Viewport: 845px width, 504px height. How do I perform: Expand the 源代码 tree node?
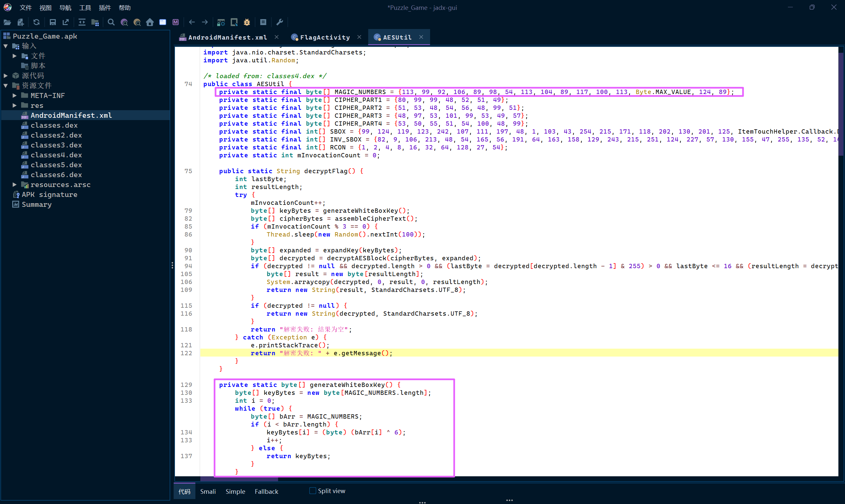(x=6, y=76)
